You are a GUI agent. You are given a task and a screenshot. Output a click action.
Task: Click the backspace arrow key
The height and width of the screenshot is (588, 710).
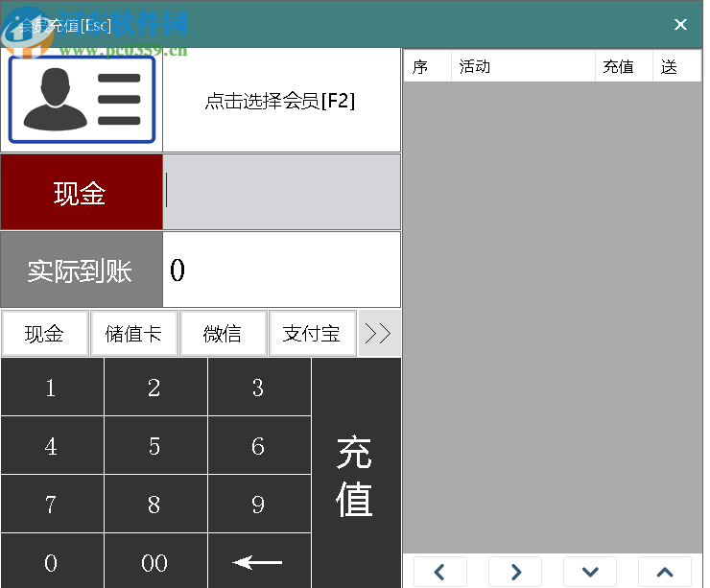[259, 561]
